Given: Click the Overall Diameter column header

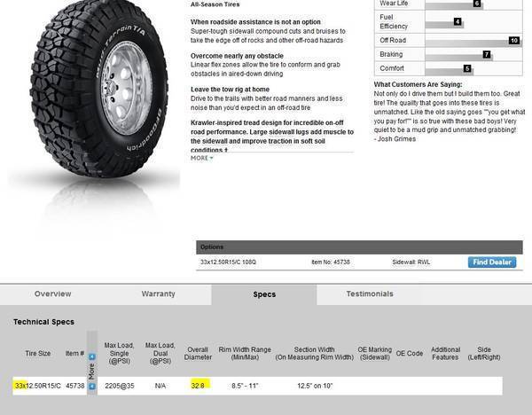Looking at the screenshot, I should coord(198,353).
